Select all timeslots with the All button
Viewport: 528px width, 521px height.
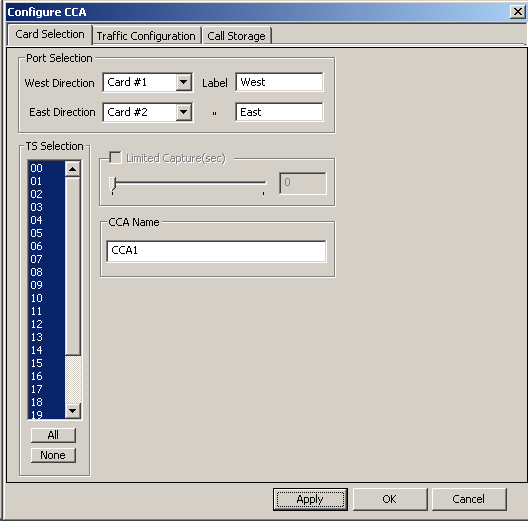coord(53,435)
